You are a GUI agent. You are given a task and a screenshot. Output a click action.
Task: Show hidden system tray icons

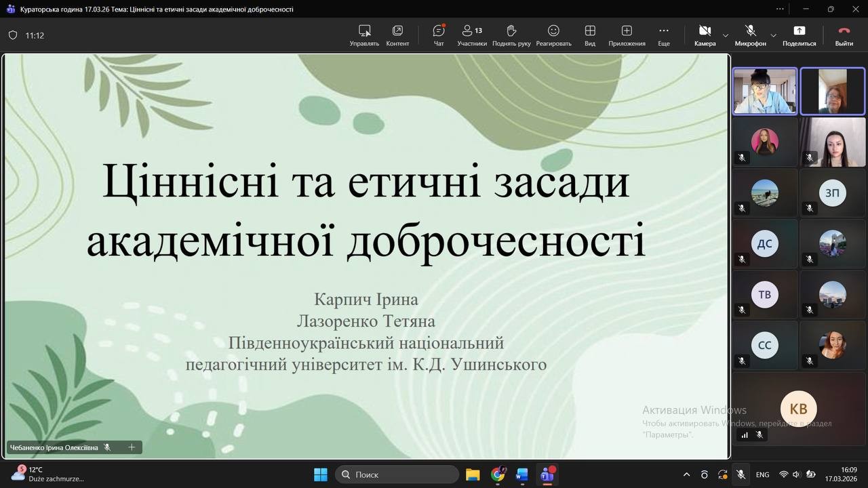tap(686, 474)
